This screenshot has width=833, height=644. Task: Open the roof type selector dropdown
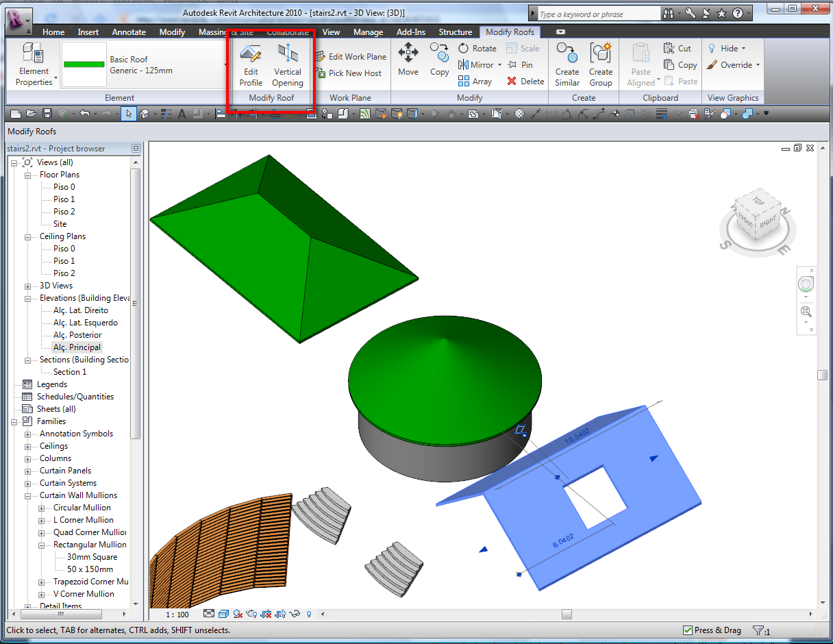pos(225,65)
